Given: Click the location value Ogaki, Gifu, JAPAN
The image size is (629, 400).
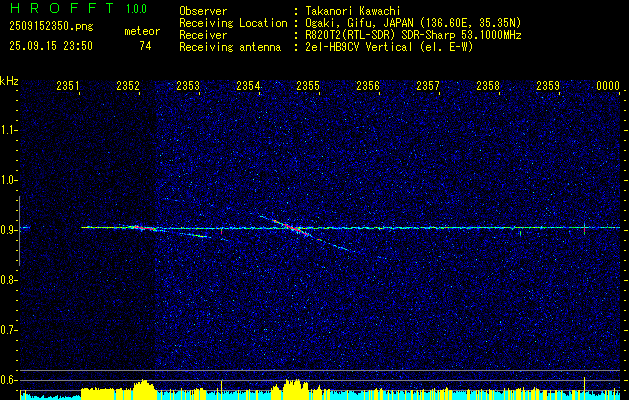Looking at the screenshot, I should click(359, 23).
